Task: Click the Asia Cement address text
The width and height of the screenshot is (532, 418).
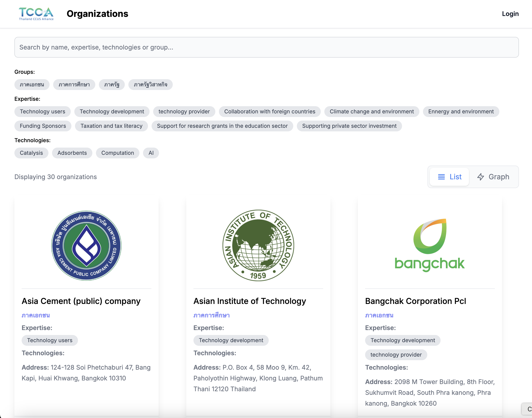Action: (x=86, y=373)
